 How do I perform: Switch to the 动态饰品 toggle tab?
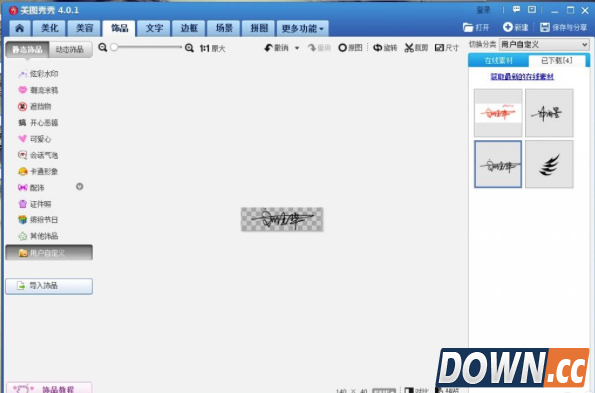[70, 49]
